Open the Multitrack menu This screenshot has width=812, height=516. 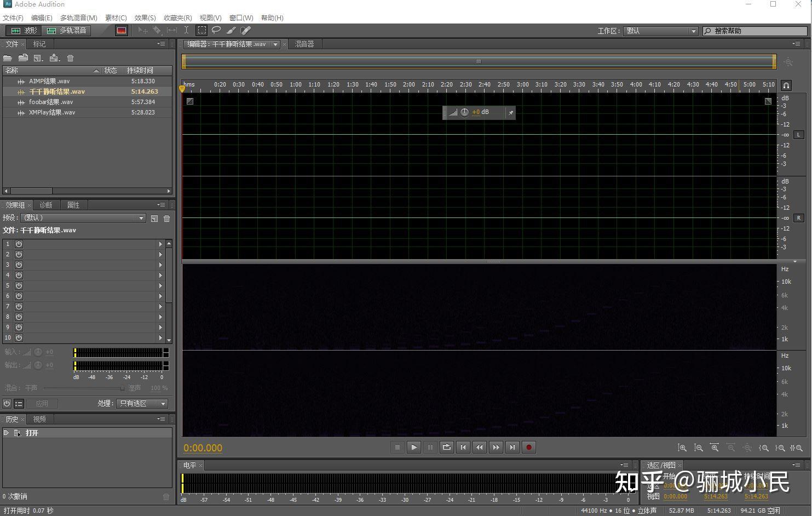(79, 18)
